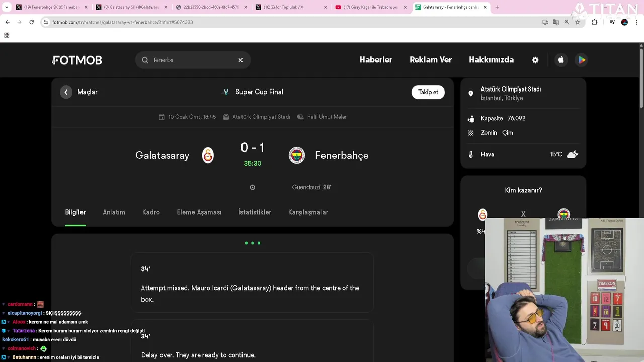Click Atatürk Olimpiyat Stadı under match header
The width and height of the screenshot is (644, 362).
click(x=261, y=117)
